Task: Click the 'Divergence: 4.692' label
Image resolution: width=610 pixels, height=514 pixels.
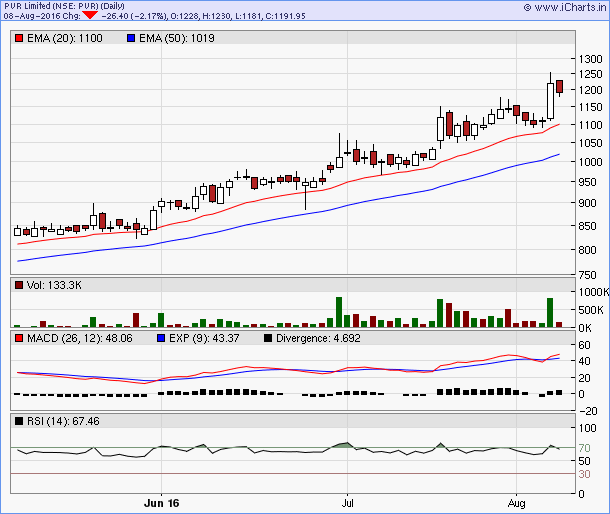Action: (x=318, y=338)
